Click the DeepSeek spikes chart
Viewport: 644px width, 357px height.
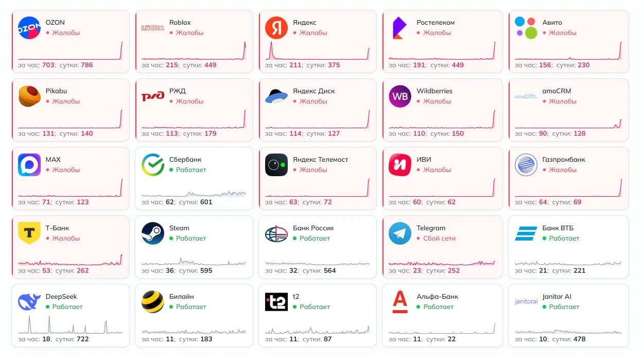coord(71,325)
